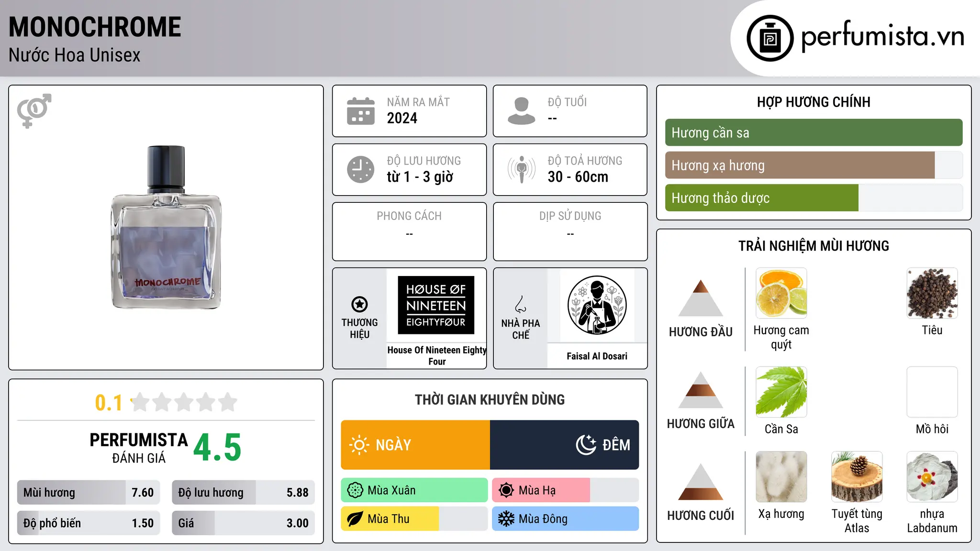Viewport: 980px width, 551px height.
Task: Click the Dịp sử dụng card
Action: tap(570, 231)
